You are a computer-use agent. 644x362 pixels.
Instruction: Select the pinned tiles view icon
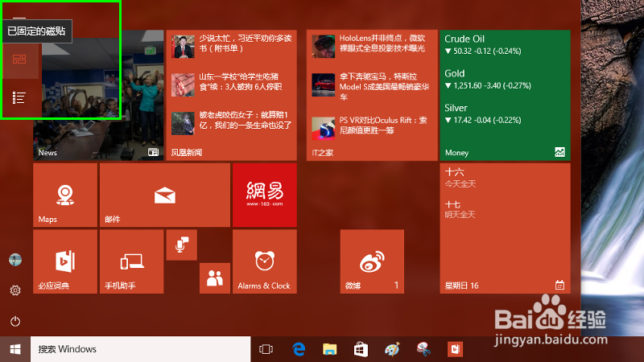19,60
